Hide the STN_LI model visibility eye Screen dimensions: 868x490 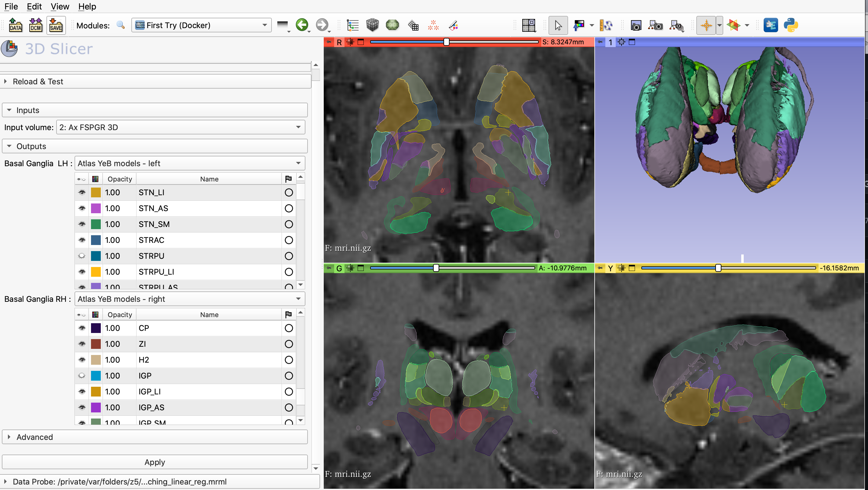pos(82,192)
